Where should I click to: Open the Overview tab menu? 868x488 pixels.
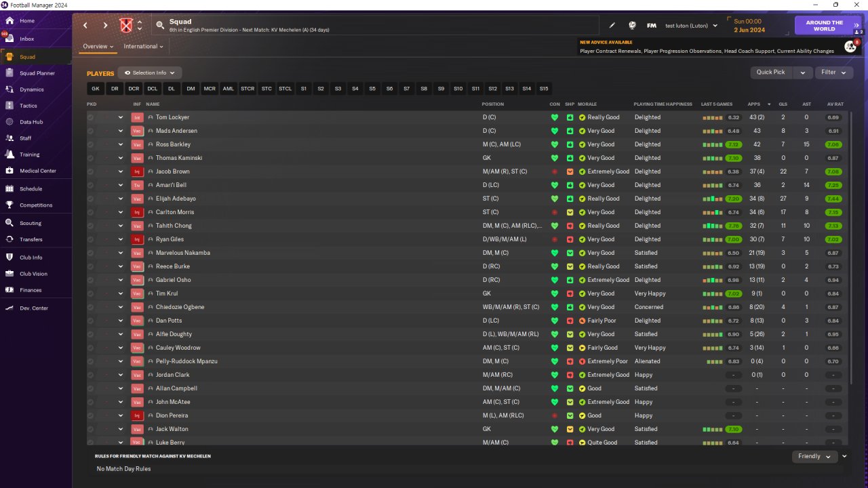pyautogui.click(x=98, y=47)
